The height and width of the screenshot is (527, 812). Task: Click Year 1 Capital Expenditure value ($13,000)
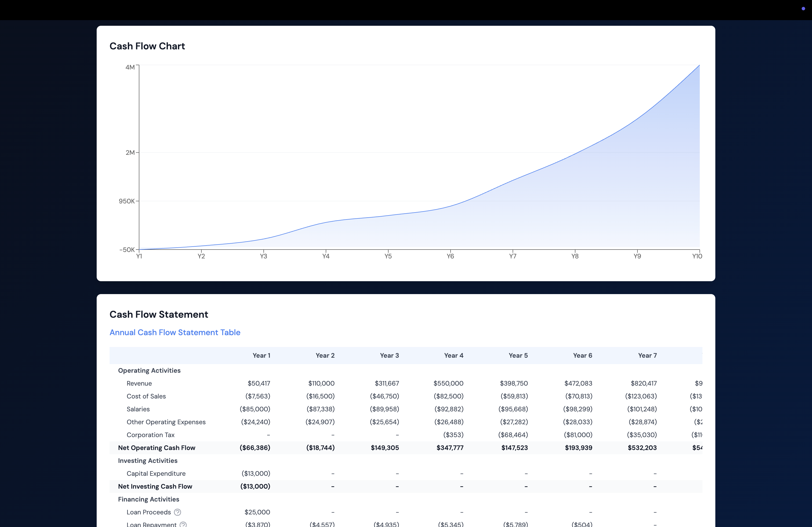tap(256, 474)
